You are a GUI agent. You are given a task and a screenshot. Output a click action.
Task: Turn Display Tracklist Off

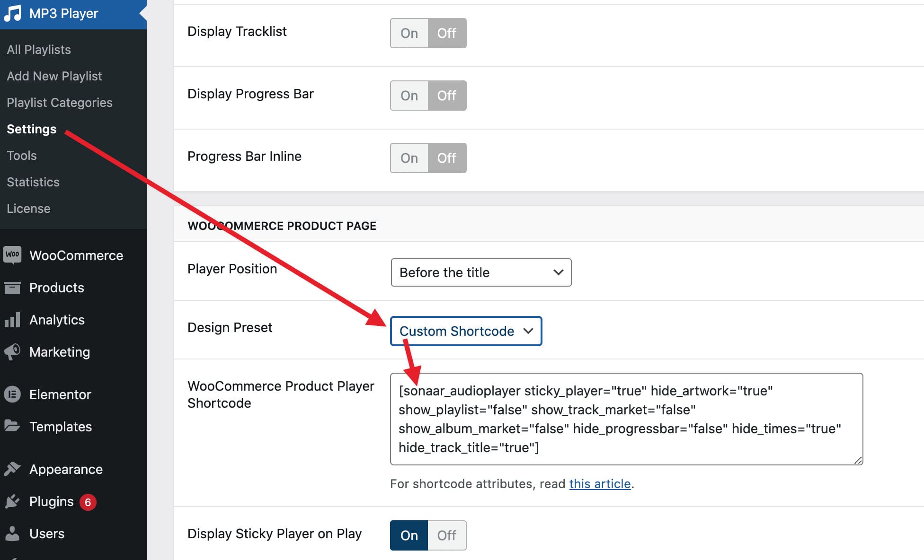[x=447, y=33]
